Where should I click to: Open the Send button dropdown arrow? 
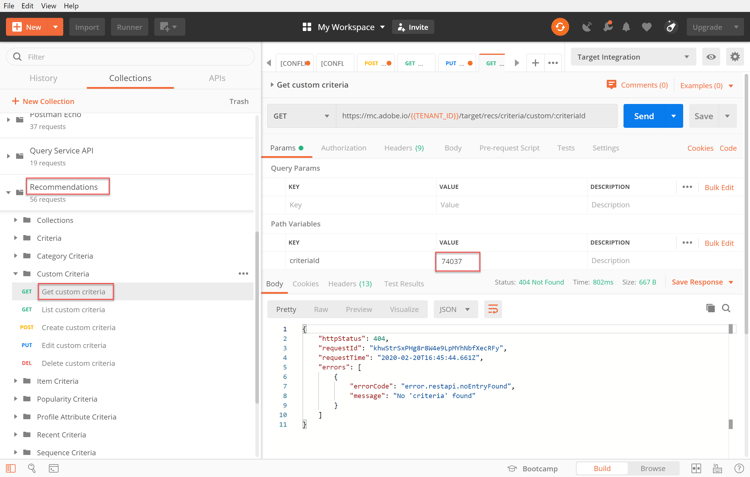(x=673, y=116)
